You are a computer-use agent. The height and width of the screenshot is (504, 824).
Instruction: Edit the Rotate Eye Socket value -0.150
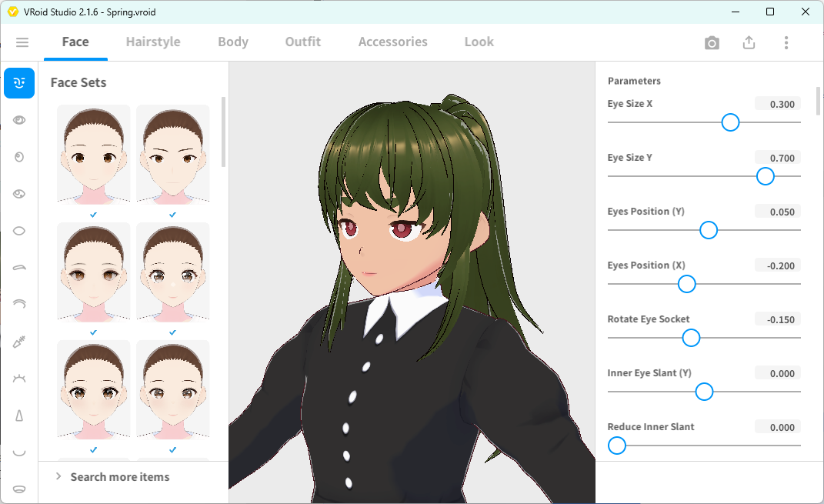point(778,319)
